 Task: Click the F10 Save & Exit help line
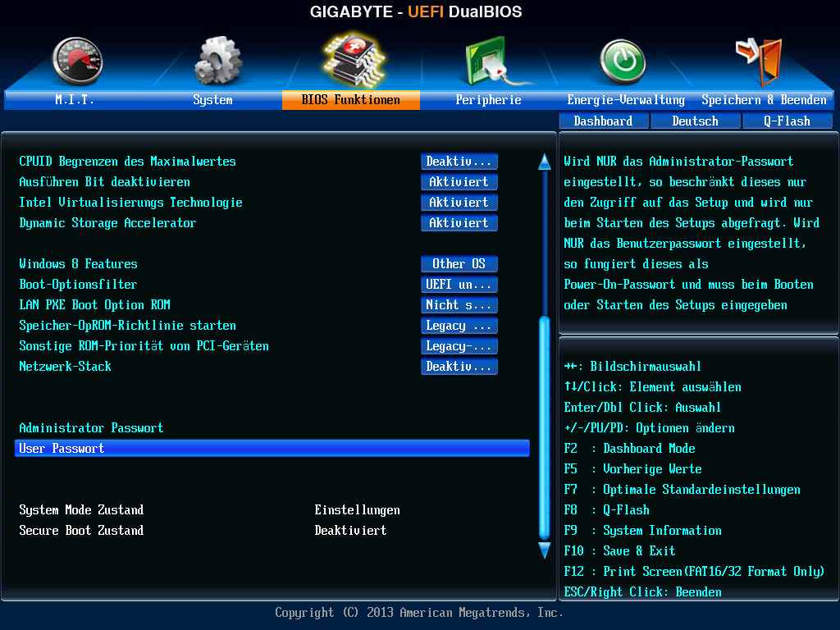coord(620,550)
